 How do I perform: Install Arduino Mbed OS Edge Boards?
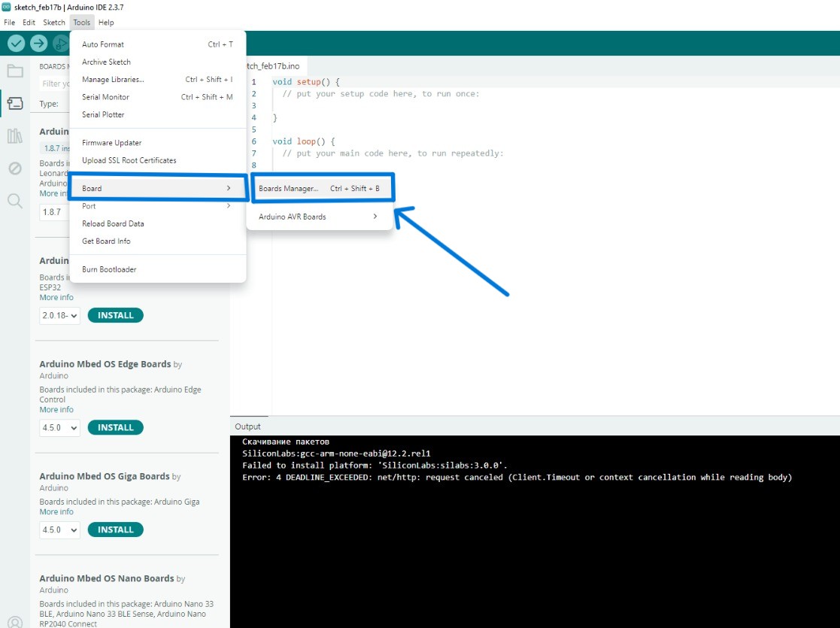(115, 427)
